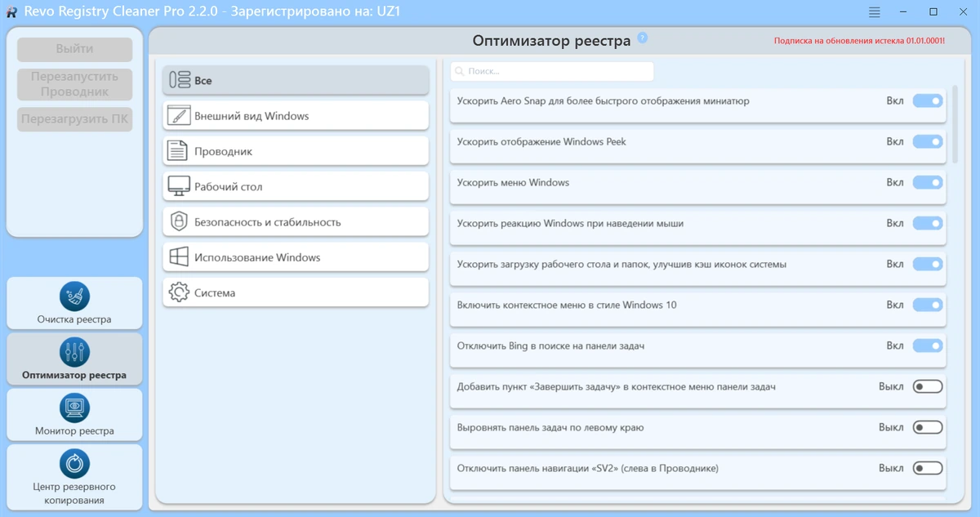The width and height of the screenshot is (980, 517).
Task: Select the Внешний вид Windows category
Action: pos(296,115)
